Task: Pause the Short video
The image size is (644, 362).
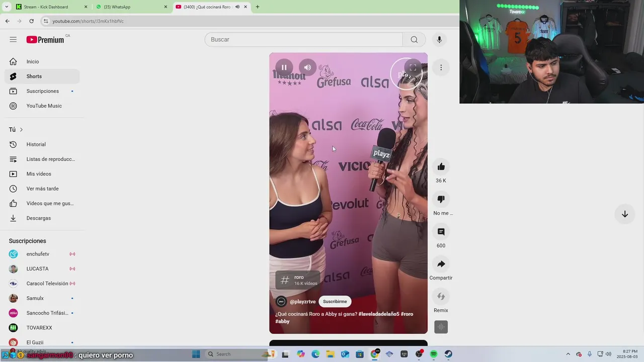Action: [x=284, y=67]
